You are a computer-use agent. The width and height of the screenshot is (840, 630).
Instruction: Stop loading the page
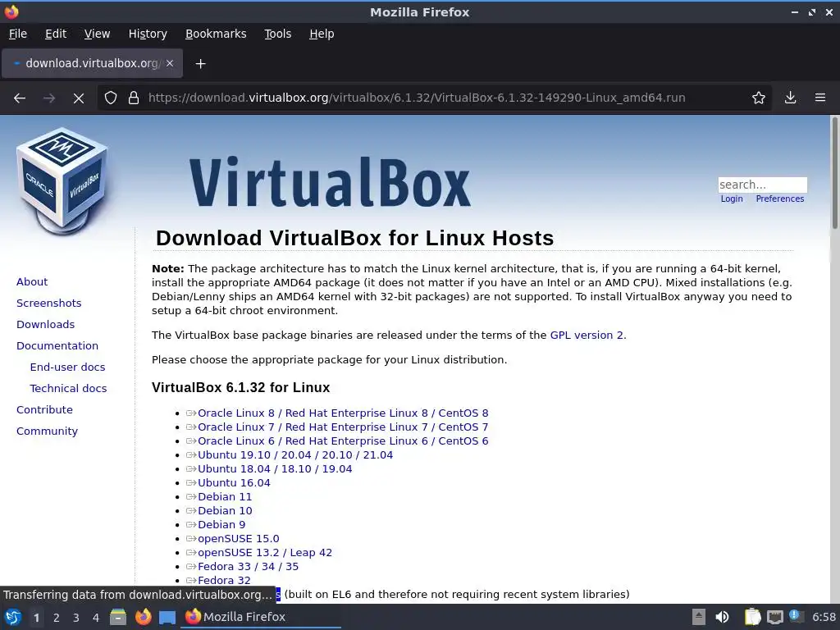pyautogui.click(x=79, y=98)
